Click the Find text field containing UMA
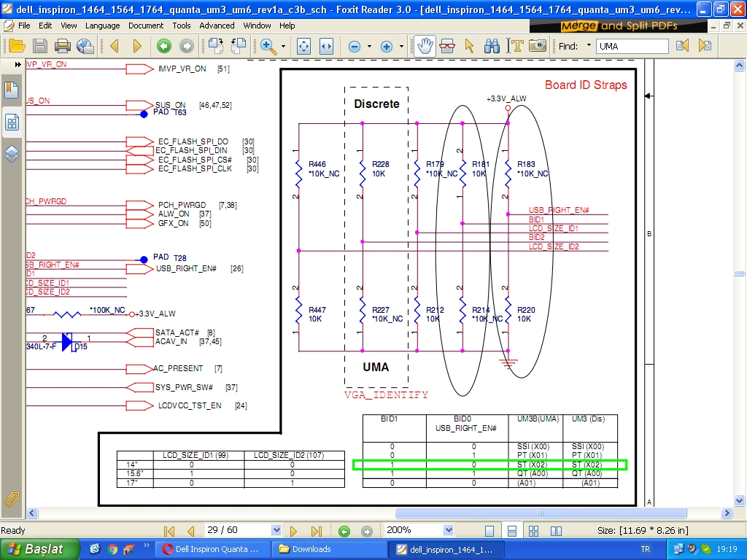The height and width of the screenshot is (560, 747). point(633,46)
